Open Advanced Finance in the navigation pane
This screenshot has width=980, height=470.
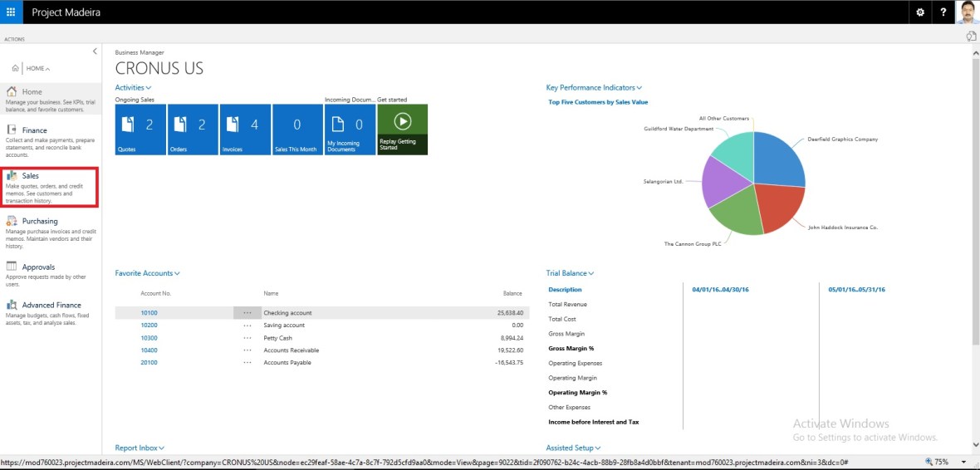click(x=51, y=306)
